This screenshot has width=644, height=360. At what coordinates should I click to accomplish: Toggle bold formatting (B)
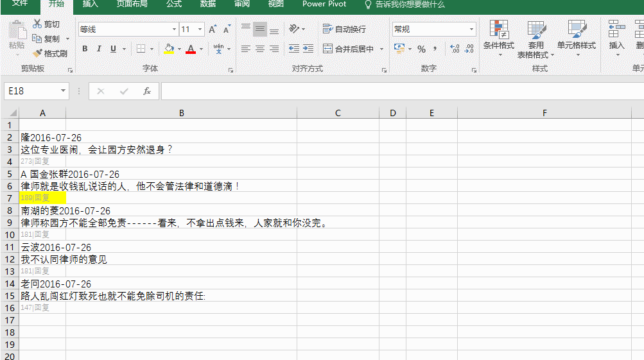coord(85,49)
